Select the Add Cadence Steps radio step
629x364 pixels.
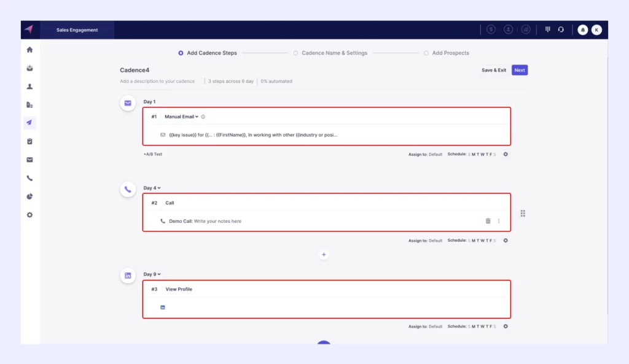[x=181, y=53]
